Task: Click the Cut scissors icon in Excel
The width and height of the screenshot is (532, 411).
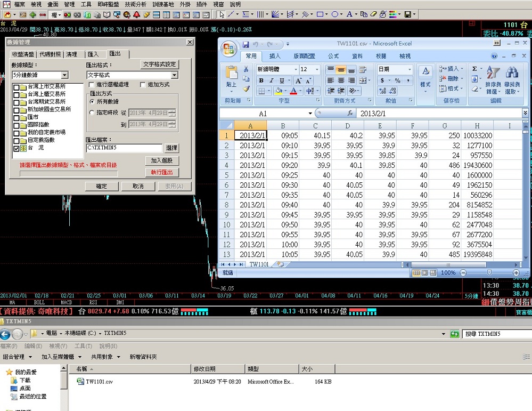Action: 246,69
